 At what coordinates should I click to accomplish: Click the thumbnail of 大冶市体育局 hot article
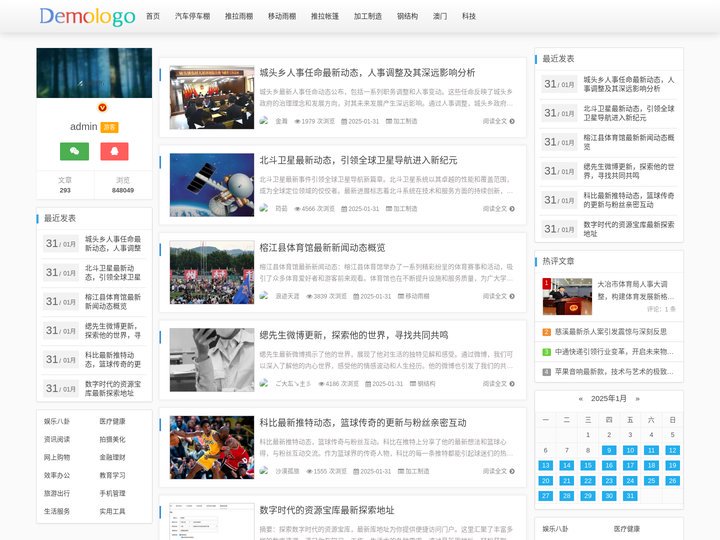(x=567, y=296)
